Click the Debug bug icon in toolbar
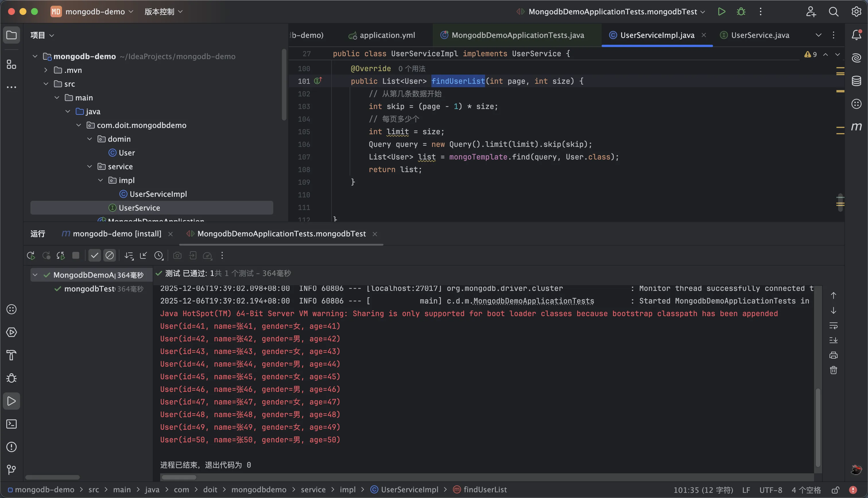The height and width of the screenshot is (498, 868). (x=741, y=12)
